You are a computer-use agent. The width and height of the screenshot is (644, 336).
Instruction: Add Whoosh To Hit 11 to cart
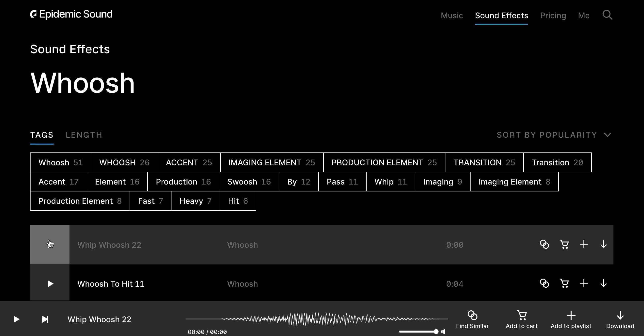(x=564, y=283)
